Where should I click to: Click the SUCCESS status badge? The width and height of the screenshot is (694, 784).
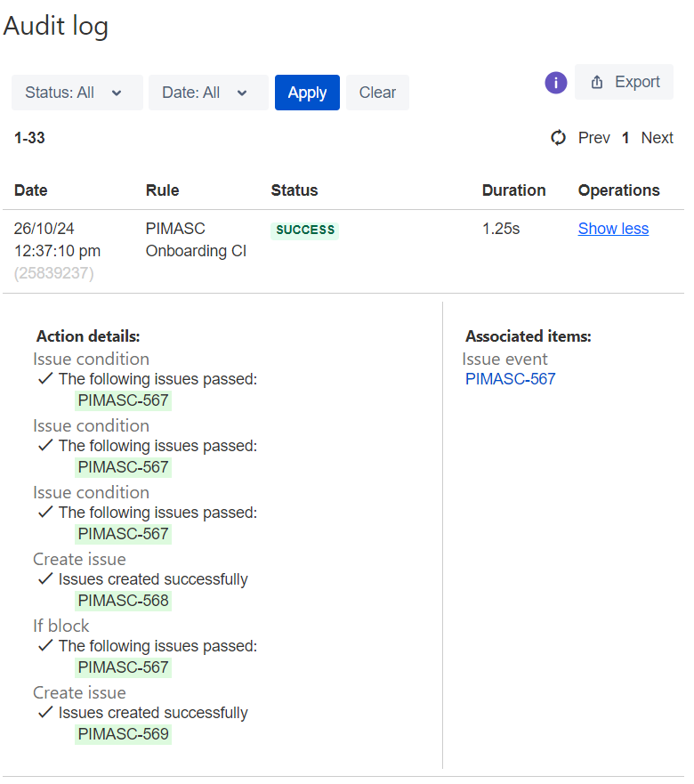click(x=305, y=230)
